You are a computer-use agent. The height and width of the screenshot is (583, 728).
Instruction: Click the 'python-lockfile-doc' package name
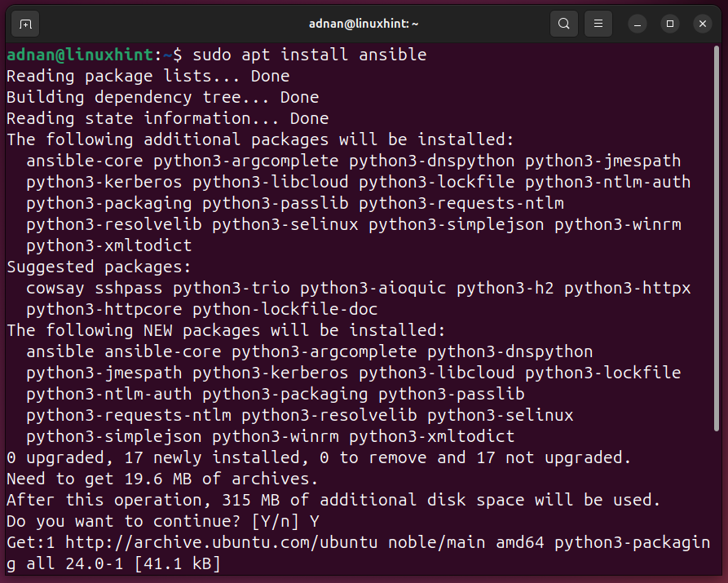pyautogui.click(x=285, y=309)
